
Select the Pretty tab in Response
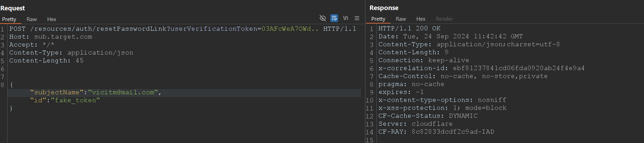(x=378, y=19)
